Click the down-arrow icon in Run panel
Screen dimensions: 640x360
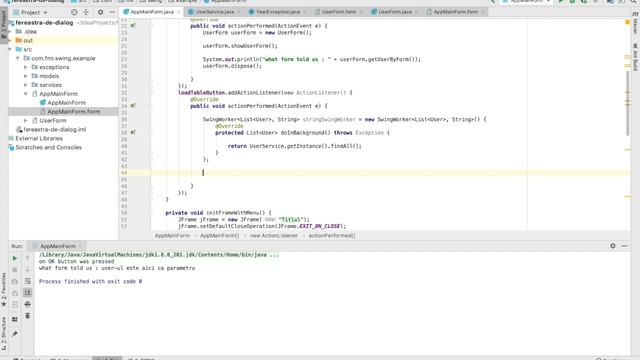(x=27, y=270)
